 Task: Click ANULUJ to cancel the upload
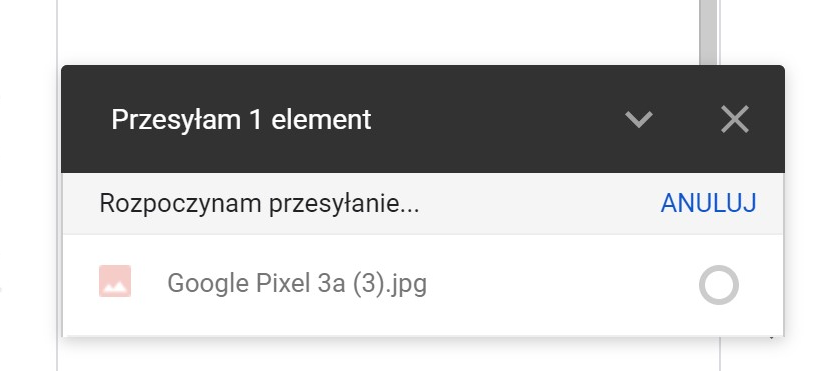pyautogui.click(x=708, y=203)
